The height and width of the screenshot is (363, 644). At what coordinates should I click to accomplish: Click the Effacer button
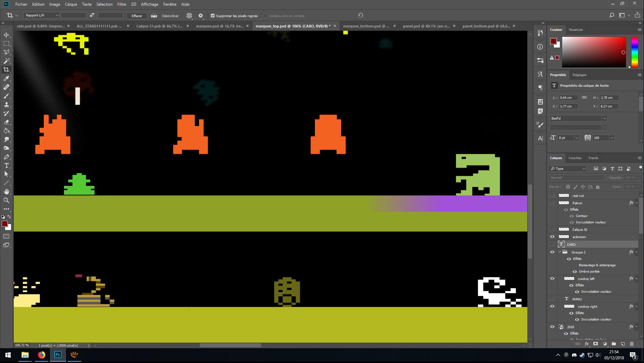[137, 16]
